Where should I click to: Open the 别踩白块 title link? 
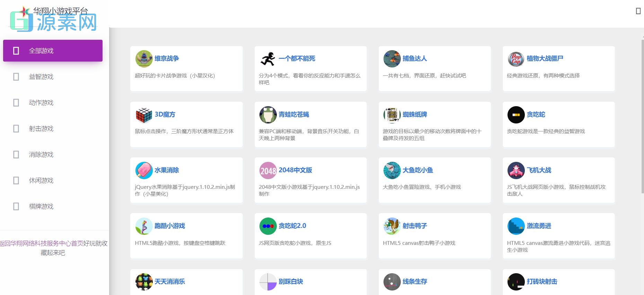[291, 282]
